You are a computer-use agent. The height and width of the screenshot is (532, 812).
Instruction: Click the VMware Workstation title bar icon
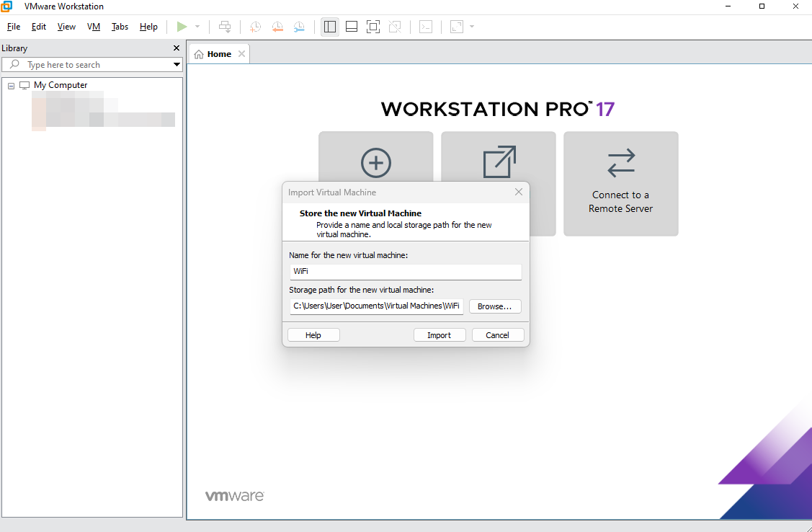click(6, 6)
